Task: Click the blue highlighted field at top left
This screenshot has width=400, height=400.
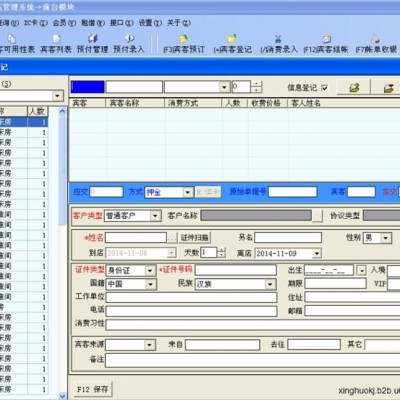Action: tap(87, 87)
